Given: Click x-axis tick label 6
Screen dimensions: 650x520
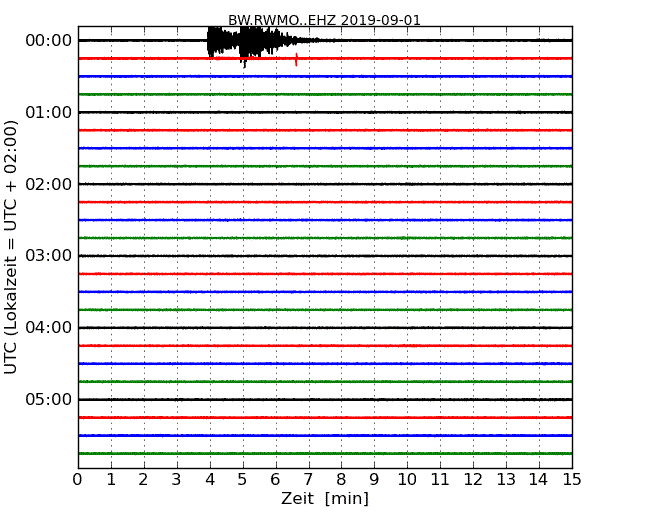Looking at the screenshot, I should pos(275,480).
